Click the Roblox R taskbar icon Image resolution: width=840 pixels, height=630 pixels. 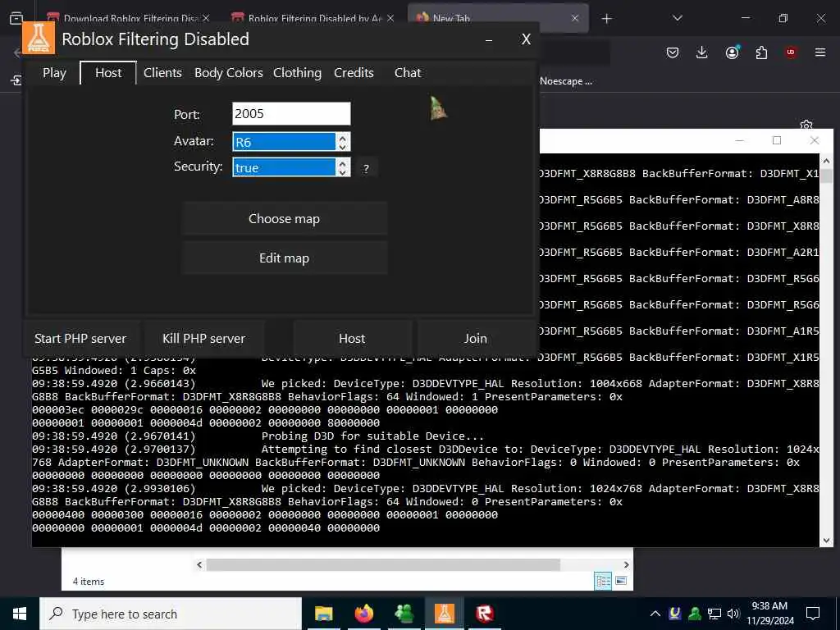coord(484,614)
